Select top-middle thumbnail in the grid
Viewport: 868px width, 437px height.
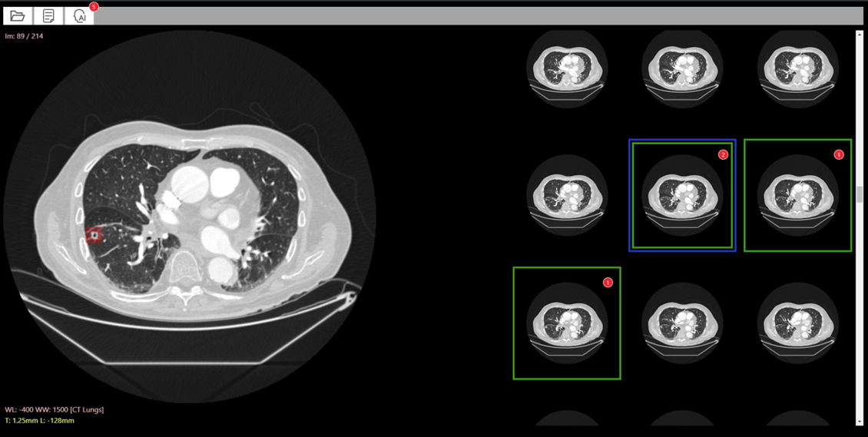click(682, 68)
